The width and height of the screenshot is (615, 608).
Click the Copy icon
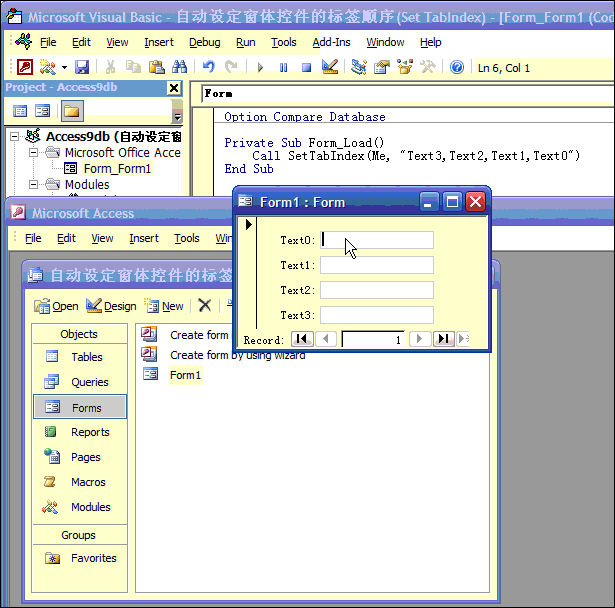[x=133, y=67]
